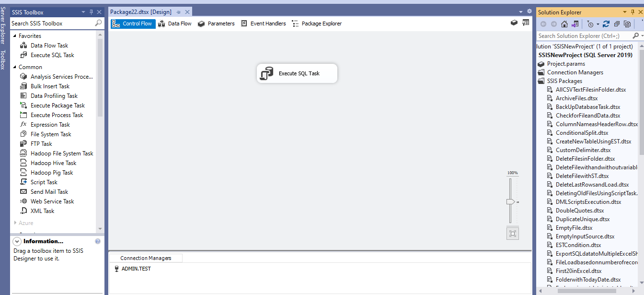Viewport: 644px width, 295px height.
Task: Choose the FTP Task icon
Action: coord(23,144)
